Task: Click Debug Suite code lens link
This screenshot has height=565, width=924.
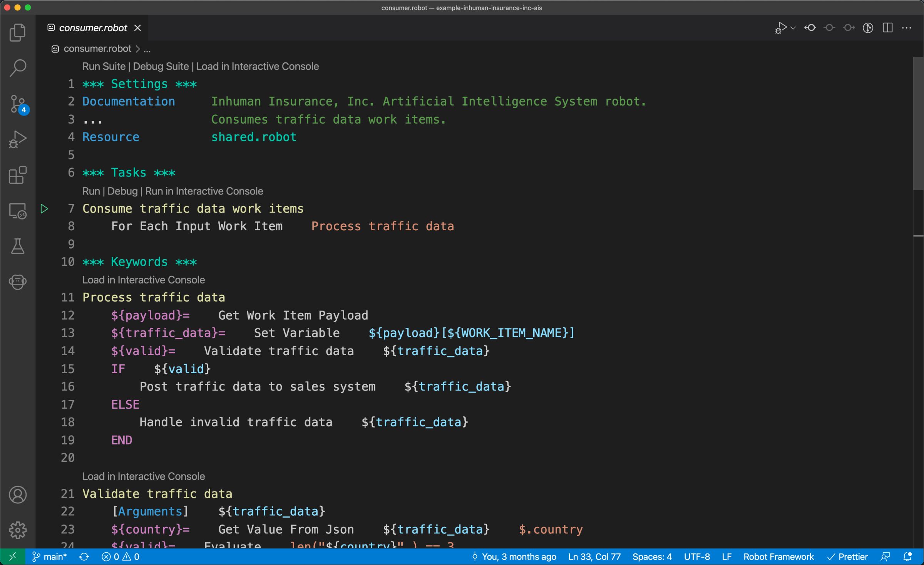Action: point(161,66)
